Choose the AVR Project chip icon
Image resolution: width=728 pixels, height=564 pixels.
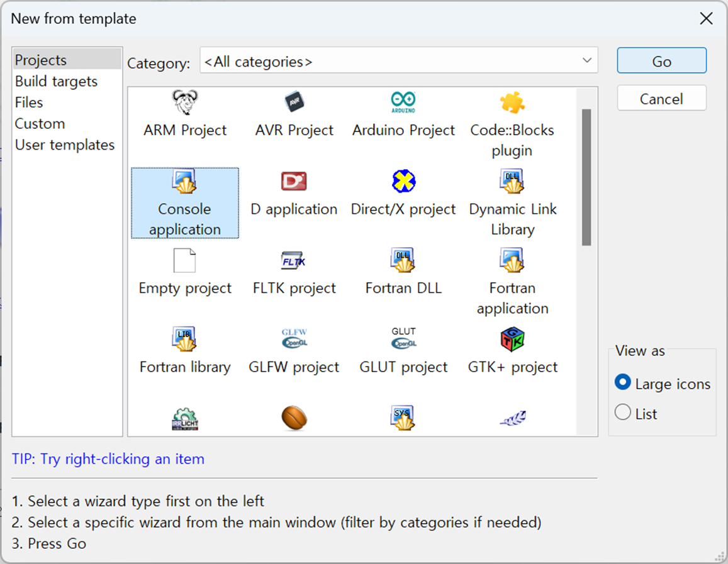click(x=294, y=102)
